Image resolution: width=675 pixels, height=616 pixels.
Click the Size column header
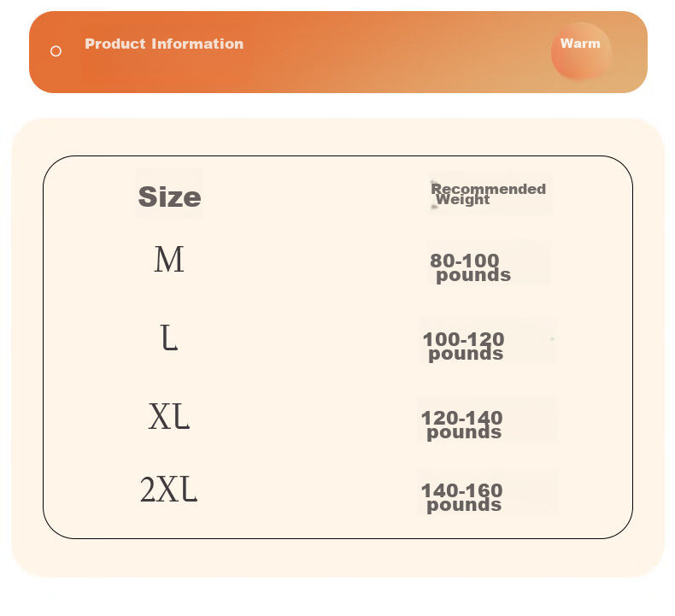pyautogui.click(x=169, y=197)
